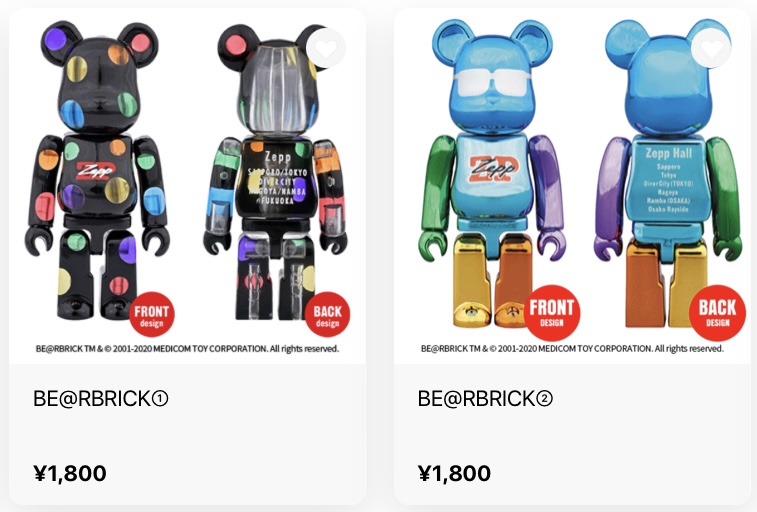Click the red BACK design badge on black bear
This screenshot has width=757, height=512.
click(327, 315)
